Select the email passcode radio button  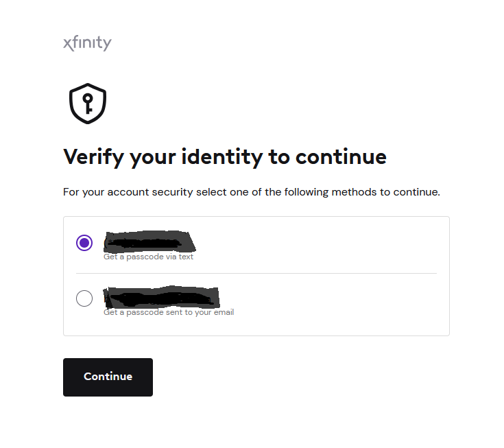tap(84, 298)
